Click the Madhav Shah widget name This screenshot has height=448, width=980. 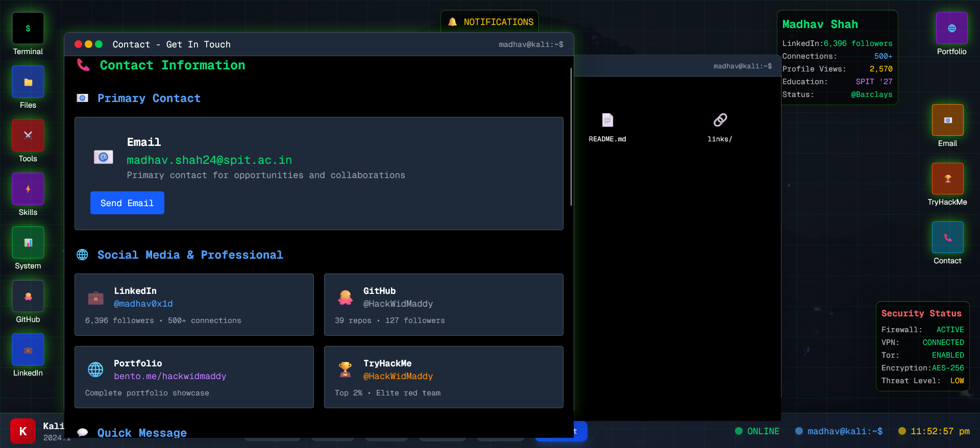(x=820, y=24)
